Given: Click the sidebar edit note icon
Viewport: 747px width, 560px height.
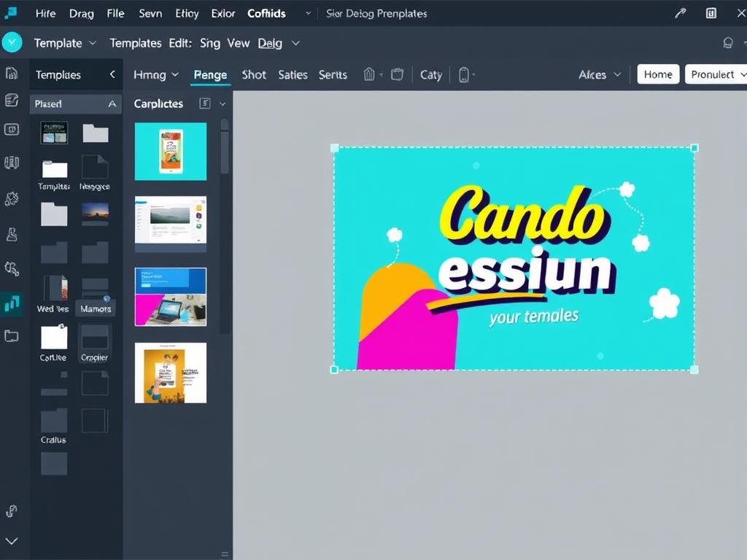Looking at the screenshot, I should point(12,100).
